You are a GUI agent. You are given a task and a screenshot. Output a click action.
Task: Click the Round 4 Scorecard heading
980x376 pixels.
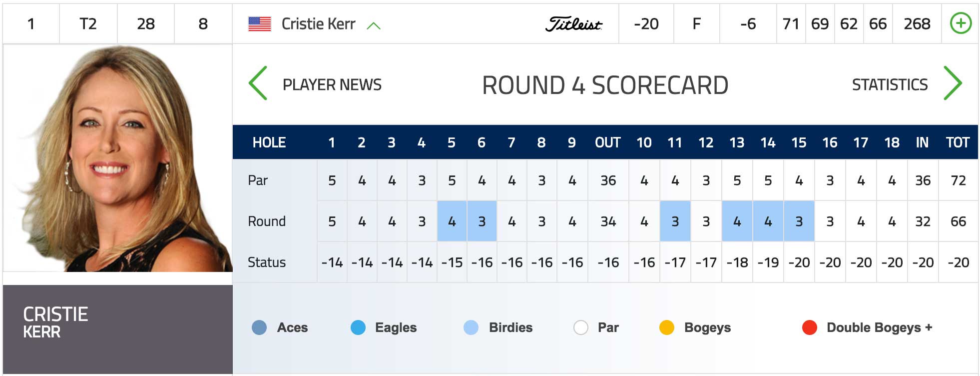(x=605, y=85)
